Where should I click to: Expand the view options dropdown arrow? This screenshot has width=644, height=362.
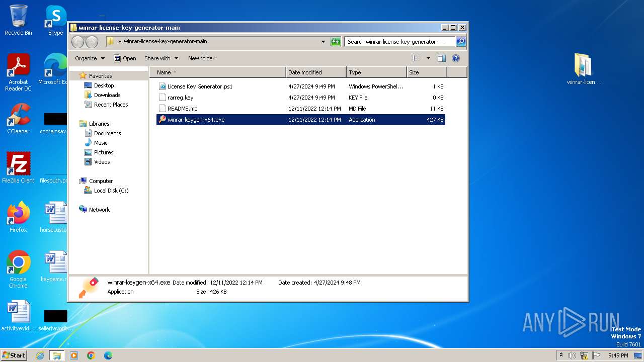[428, 58]
